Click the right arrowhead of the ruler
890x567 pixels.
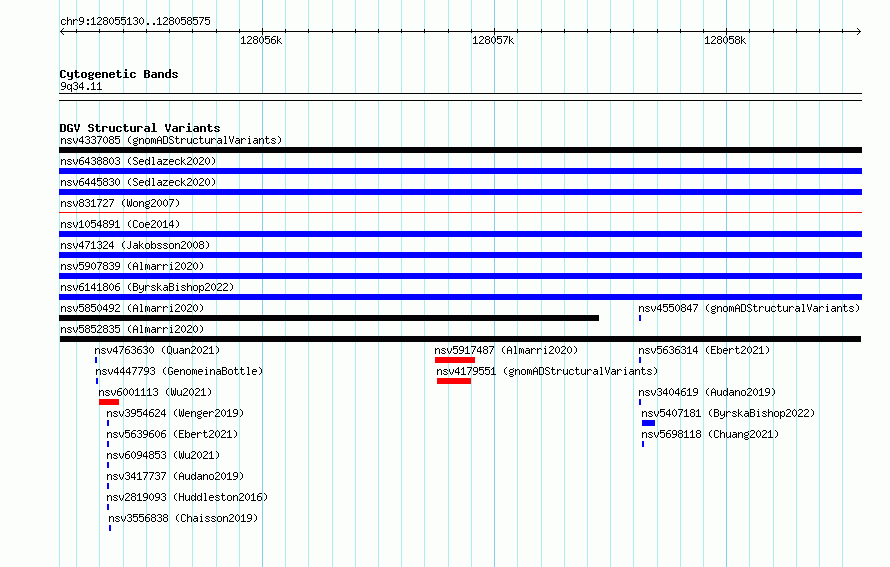[x=859, y=32]
